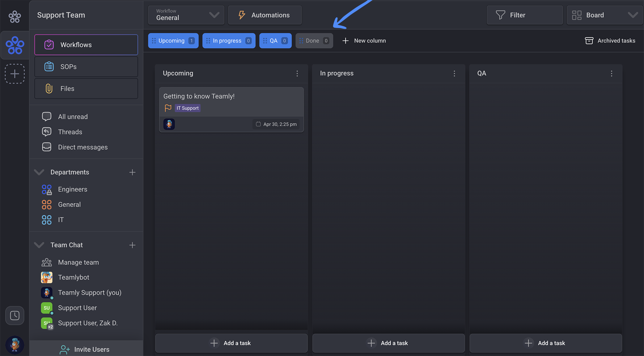The height and width of the screenshot is (356, 644).
Task: Collapse the Departments section chevron
Action: click(39, 172)
